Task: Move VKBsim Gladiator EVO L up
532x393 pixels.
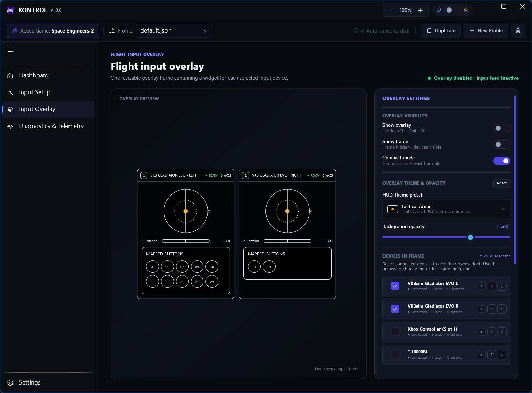Action: point(492,286)
